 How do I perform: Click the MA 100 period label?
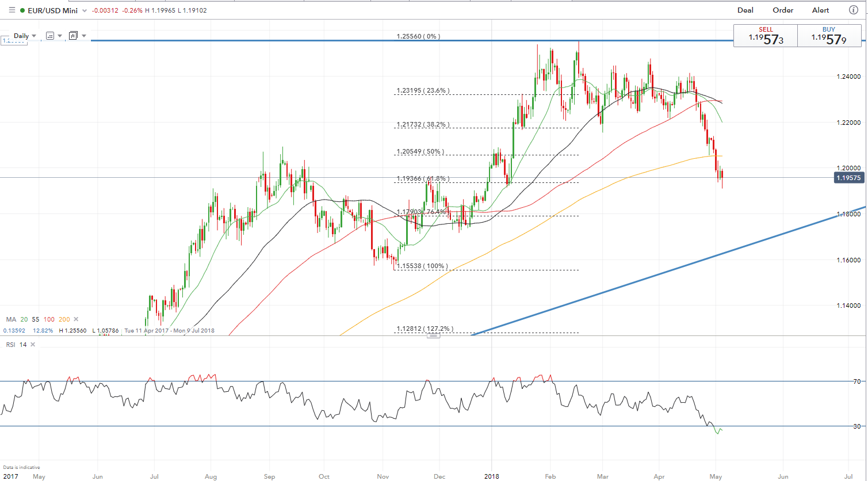click(x=49, y=319)
